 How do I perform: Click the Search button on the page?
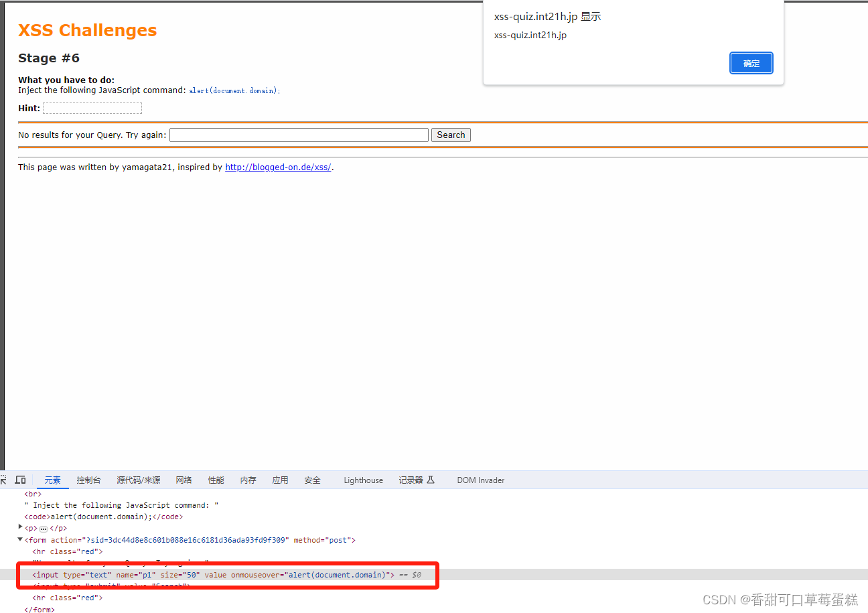451,135
